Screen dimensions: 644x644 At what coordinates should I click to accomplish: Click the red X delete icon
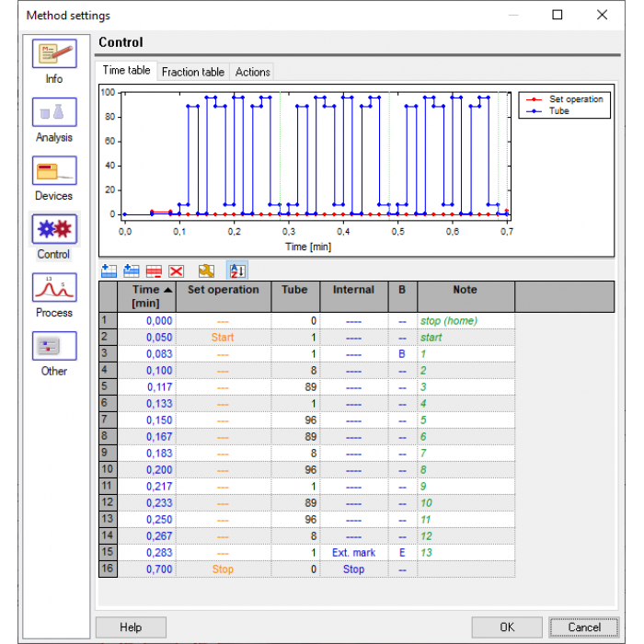(176, 270)
